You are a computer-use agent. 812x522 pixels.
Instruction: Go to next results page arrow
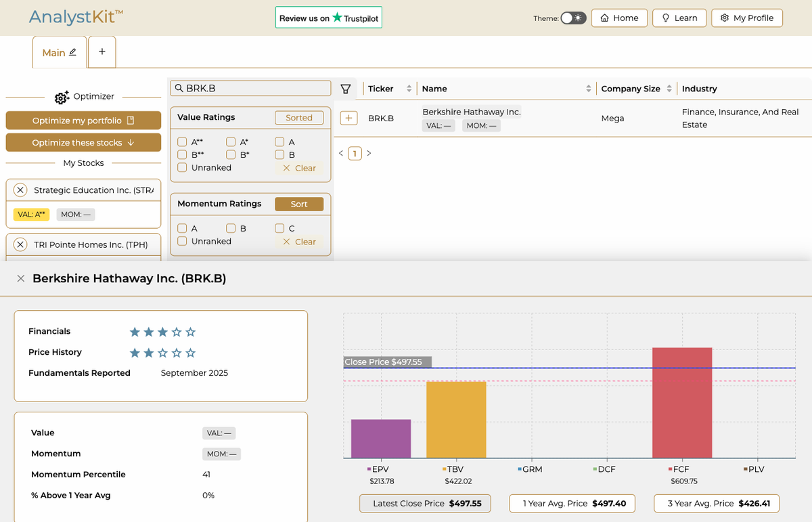click(369, 153)
